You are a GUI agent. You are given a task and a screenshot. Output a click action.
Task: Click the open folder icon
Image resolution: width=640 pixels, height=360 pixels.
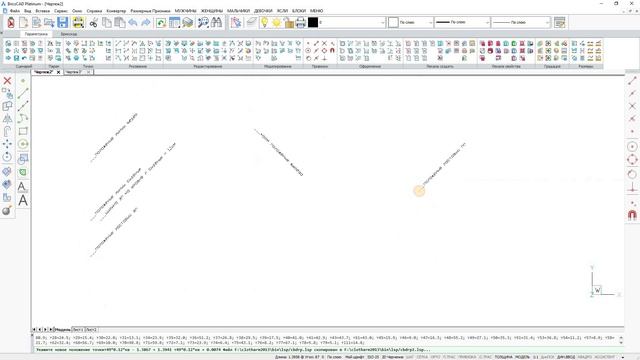click(49, 22)
